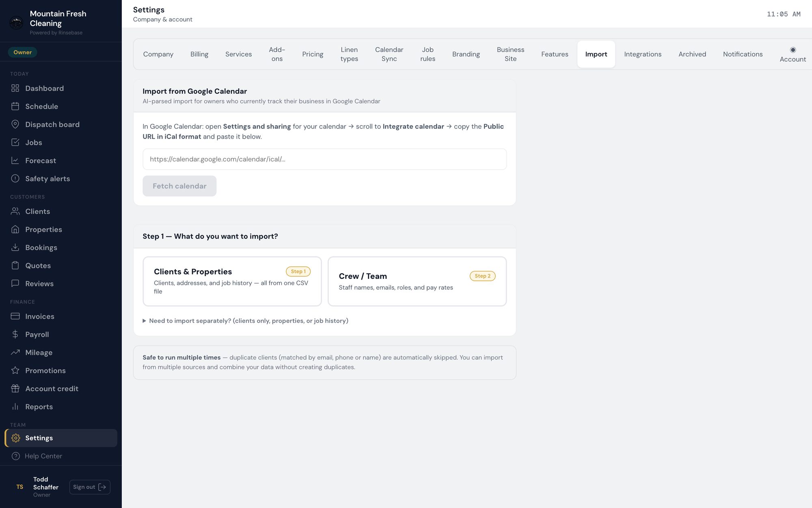This screenshot has height=508, width=812.
Task: Click the Reviews speech bubble icon
Action: click(x=15, y=284)
